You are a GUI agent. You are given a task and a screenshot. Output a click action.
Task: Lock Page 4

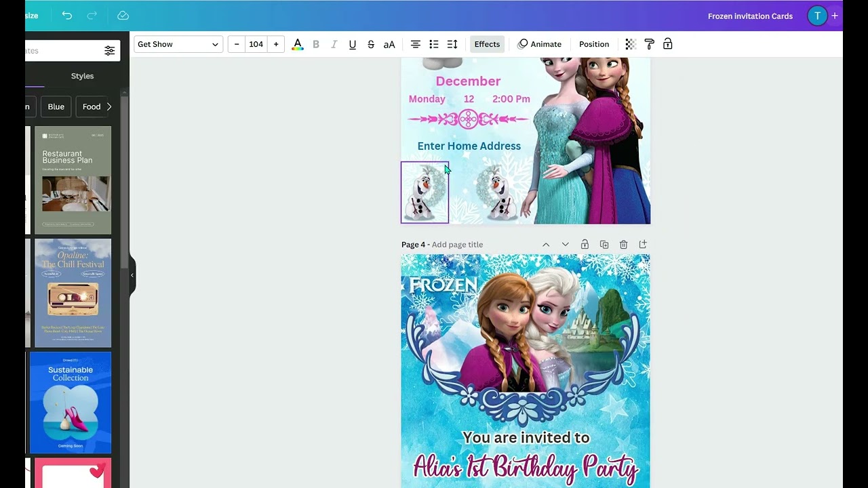pos(585,245)
